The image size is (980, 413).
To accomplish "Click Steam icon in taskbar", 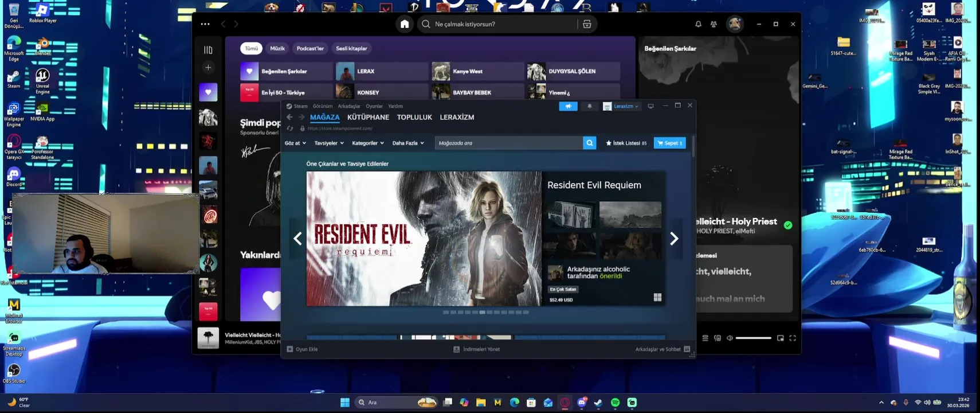I will 598,403.
